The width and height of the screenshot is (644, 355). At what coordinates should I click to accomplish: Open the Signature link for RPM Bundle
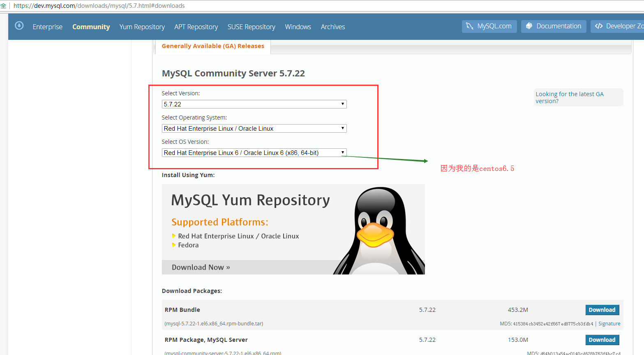point(609,324)
